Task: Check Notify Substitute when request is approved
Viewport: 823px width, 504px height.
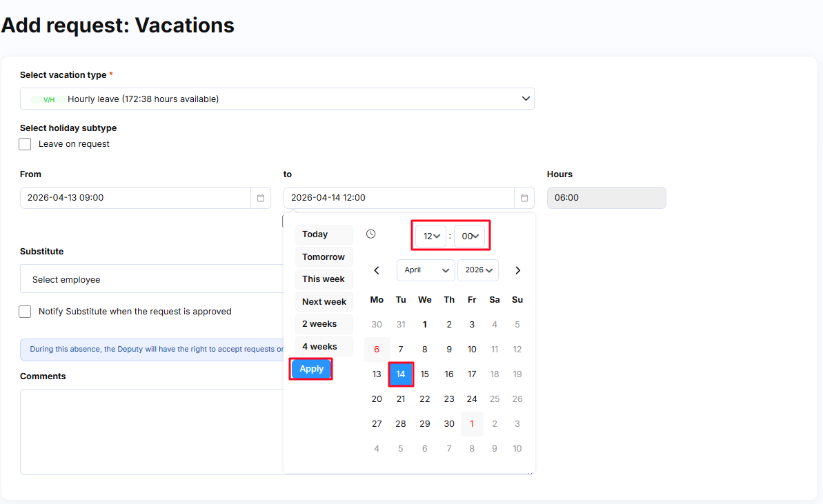Action: point(26,312)
